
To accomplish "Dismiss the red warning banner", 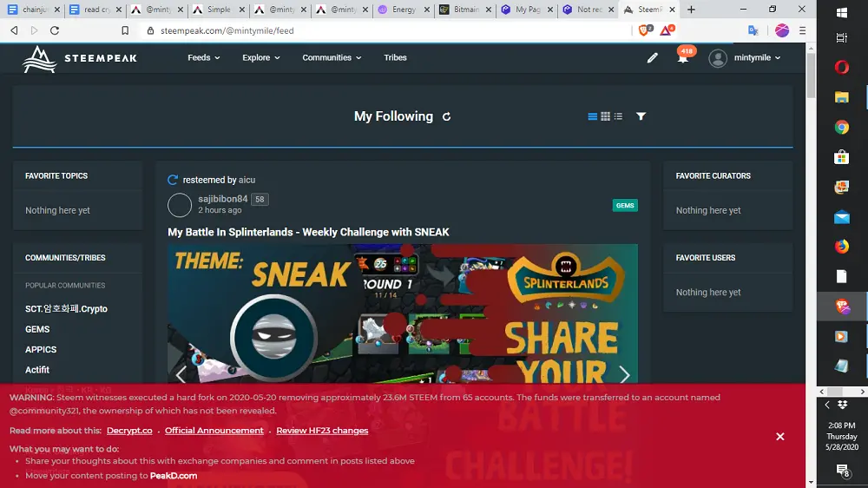I will point(780,437).
